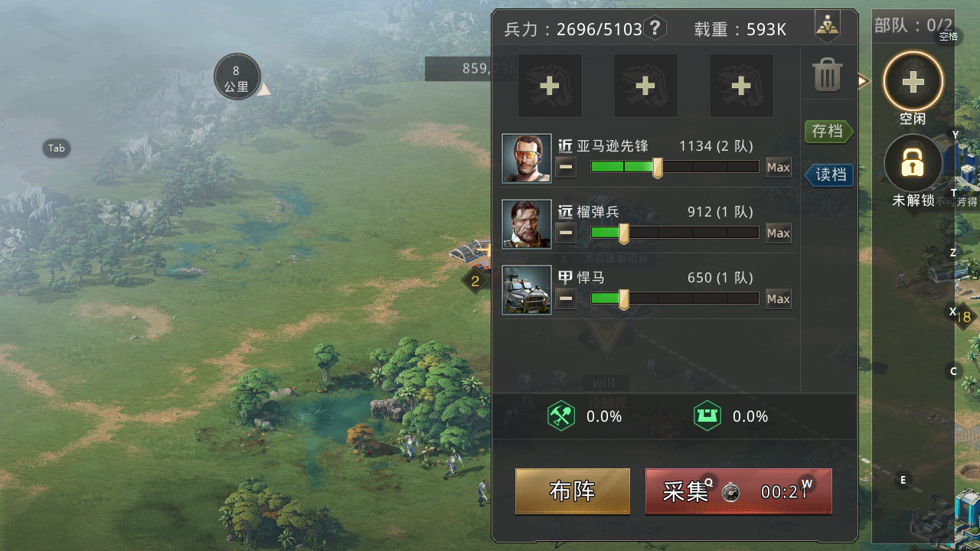Decrease 悍马 vehicle count with minus
Viewport: 980px width, 551px height.
[566, 298]
